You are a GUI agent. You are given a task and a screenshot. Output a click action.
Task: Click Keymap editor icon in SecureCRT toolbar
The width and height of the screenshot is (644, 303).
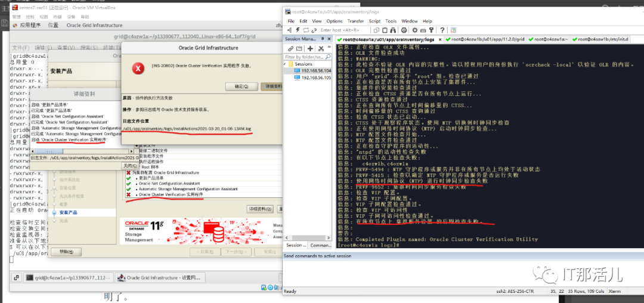[423, 30]
